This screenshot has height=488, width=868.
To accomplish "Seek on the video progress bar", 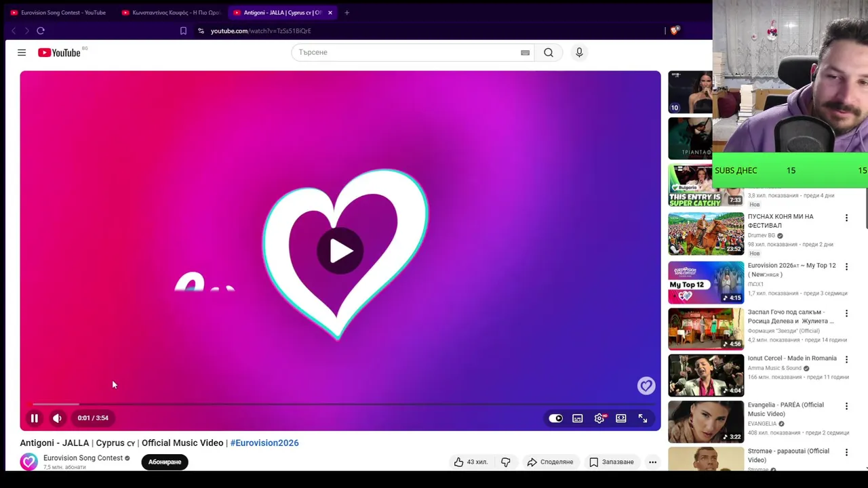I will click(340, 404).
